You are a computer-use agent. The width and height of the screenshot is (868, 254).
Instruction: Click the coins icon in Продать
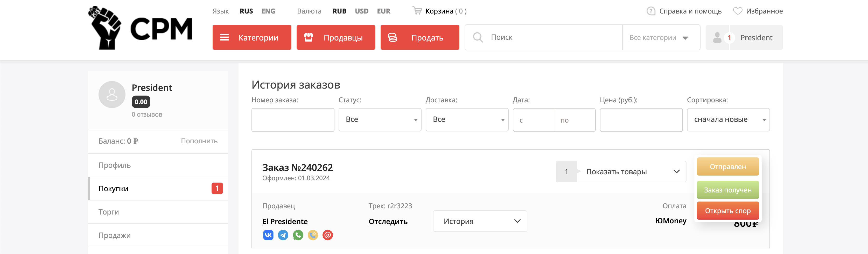point(392,37)
